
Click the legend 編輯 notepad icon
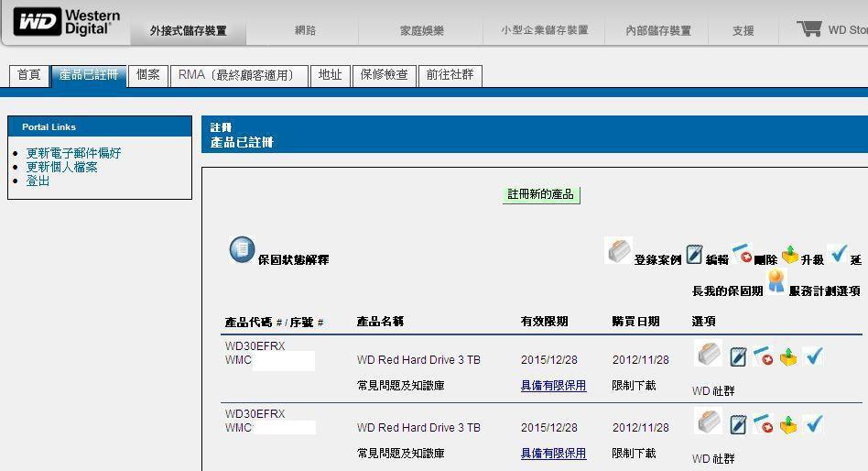(x=694, y=255)
